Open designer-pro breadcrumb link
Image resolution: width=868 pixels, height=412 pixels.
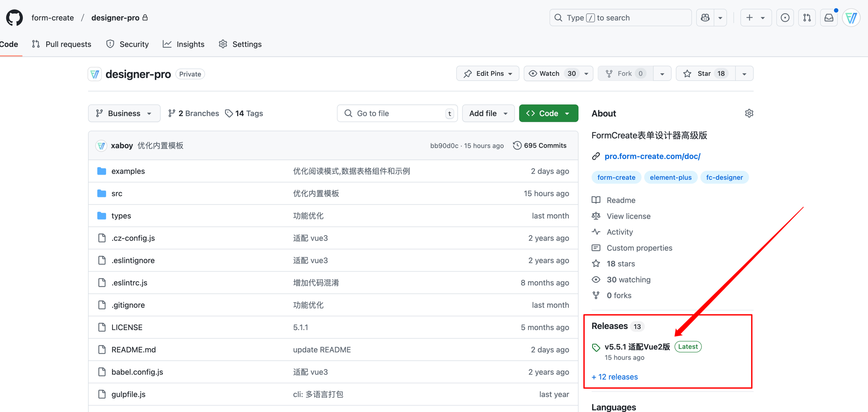click(x=115, y=18)
